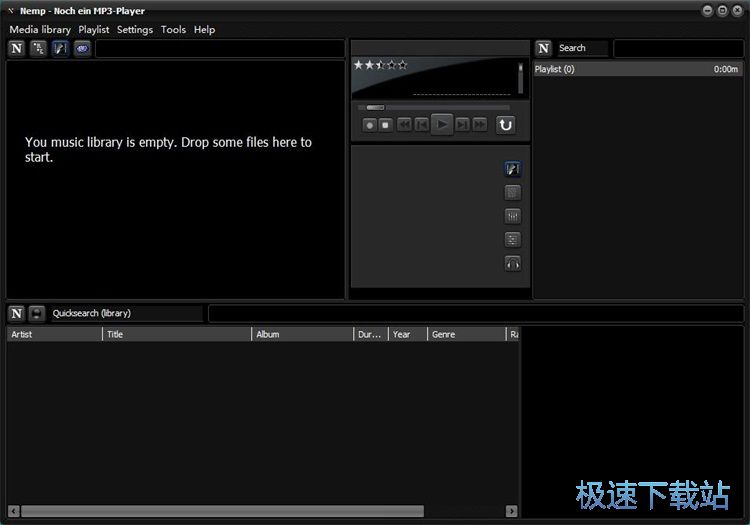Select the tree browse mode icon
Viewport: 750px width, 525px height.
(38, 48)
